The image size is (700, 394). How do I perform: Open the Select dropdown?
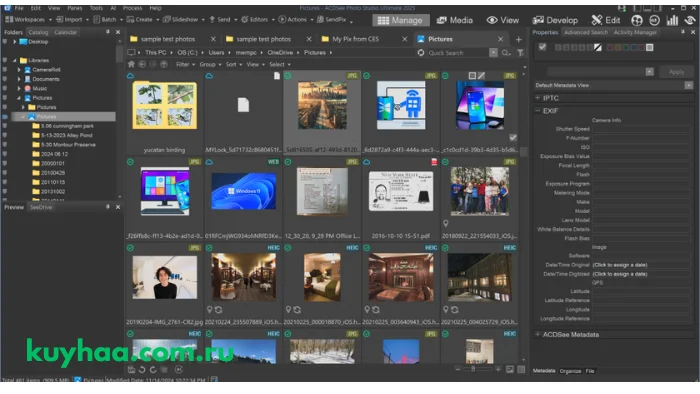pos(279,64)
